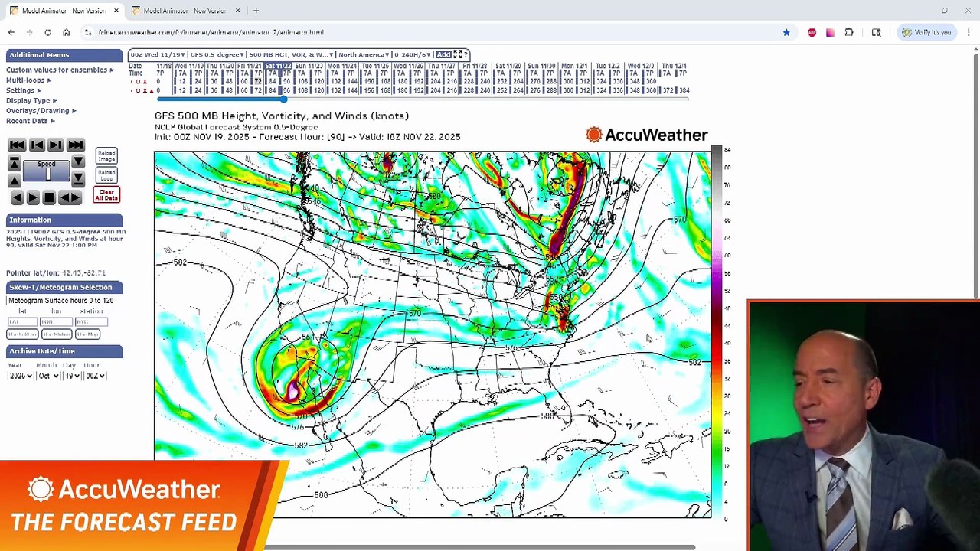980x551 pixels.
Task: Click the Clear All Data button
Action: point(106,194)
